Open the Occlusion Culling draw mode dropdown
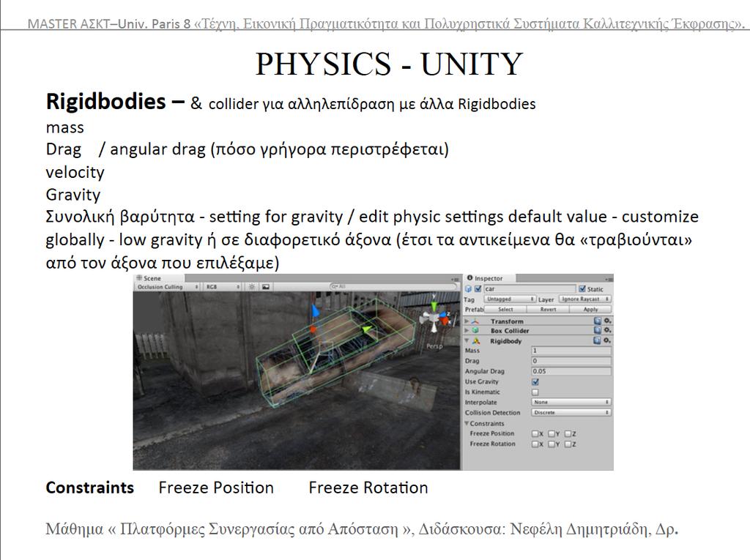The height and width of the screenshot is (560, 750). pyautogui.click(x=168, y=287)
